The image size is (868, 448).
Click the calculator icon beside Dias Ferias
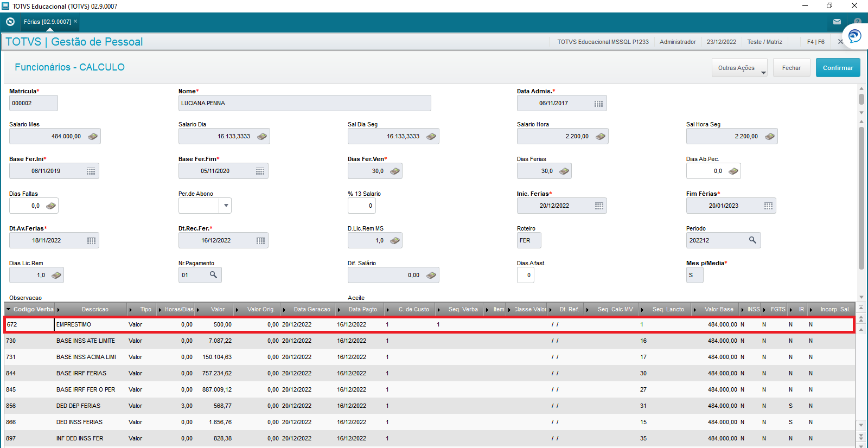[x=564, y=171]
